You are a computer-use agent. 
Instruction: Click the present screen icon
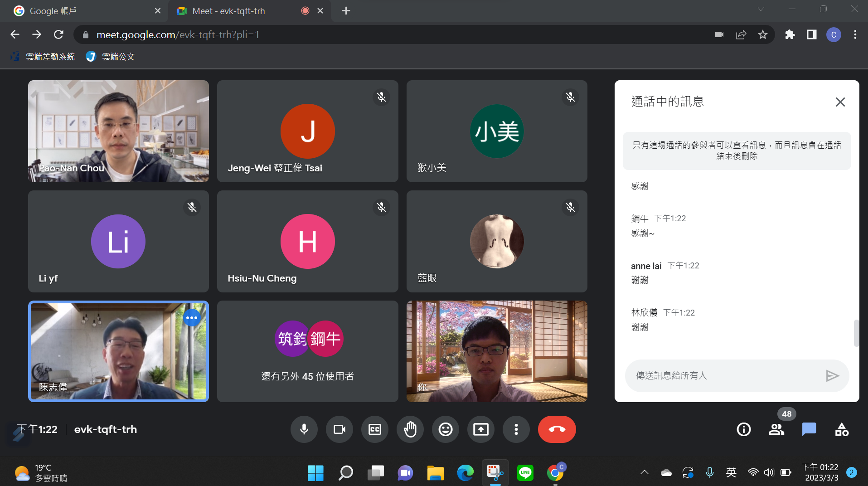pyautogui.click(x=481, y=429)
